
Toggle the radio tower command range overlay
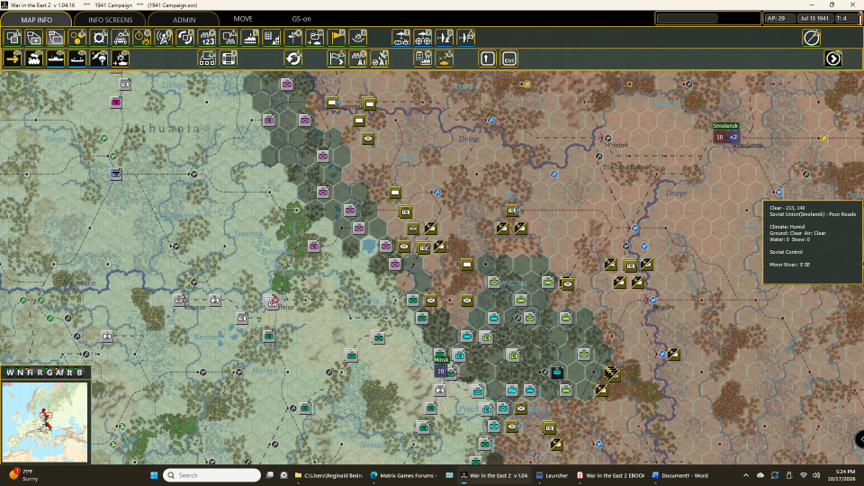click(164, 38)
